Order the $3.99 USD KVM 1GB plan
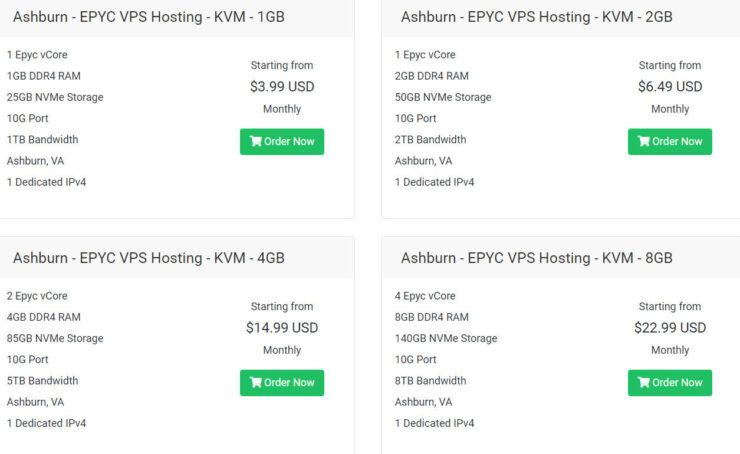 (282, 142)
